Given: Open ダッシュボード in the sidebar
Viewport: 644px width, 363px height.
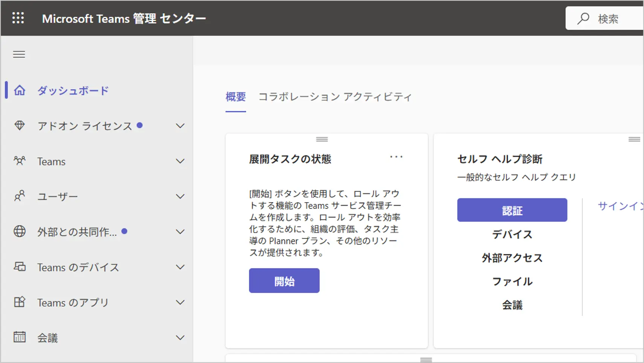Looking at the screenshot, I should 73,90.
